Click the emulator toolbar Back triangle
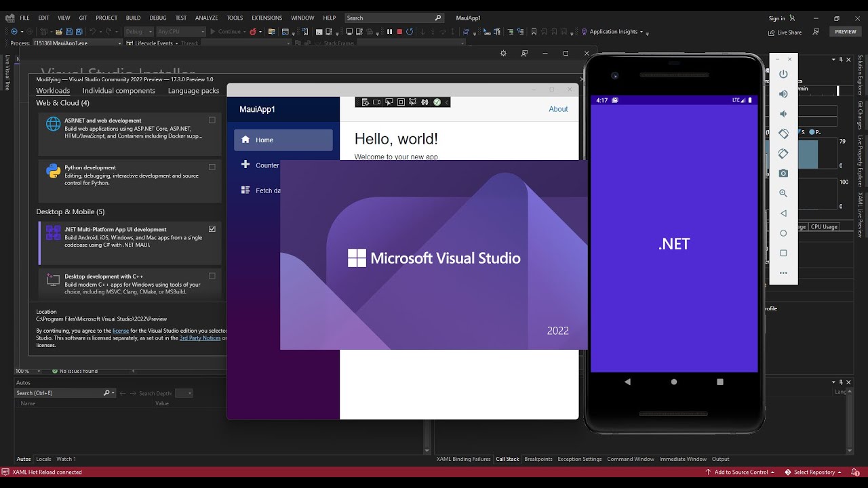Screen dimensions: 868x488 coord(783,213)
